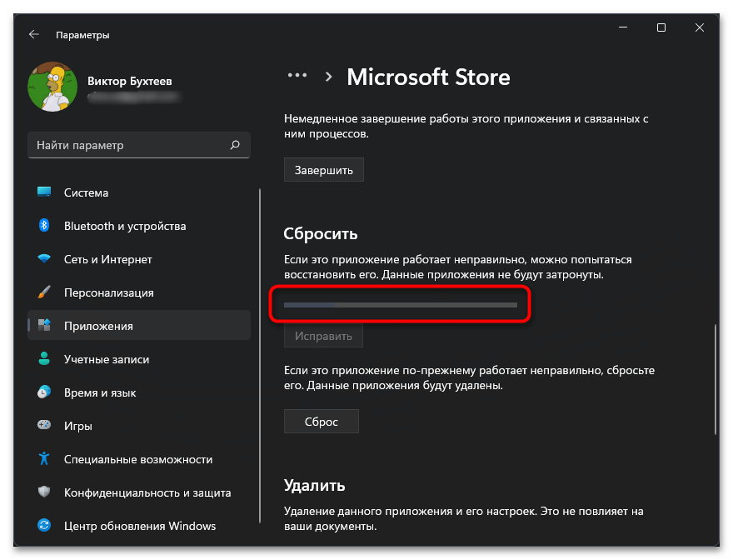Click the Учетные записи person icon

45,359
